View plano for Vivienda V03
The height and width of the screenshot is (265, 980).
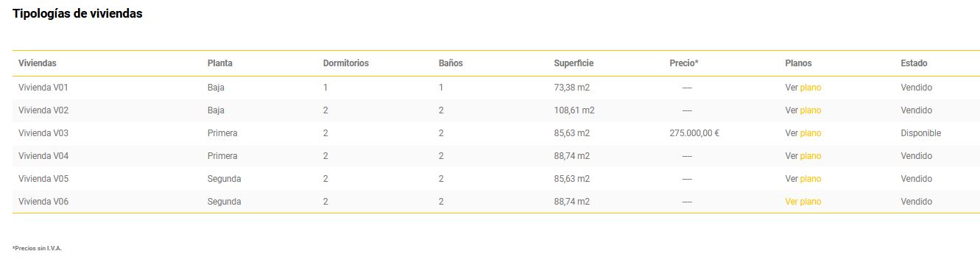point(803,133)
